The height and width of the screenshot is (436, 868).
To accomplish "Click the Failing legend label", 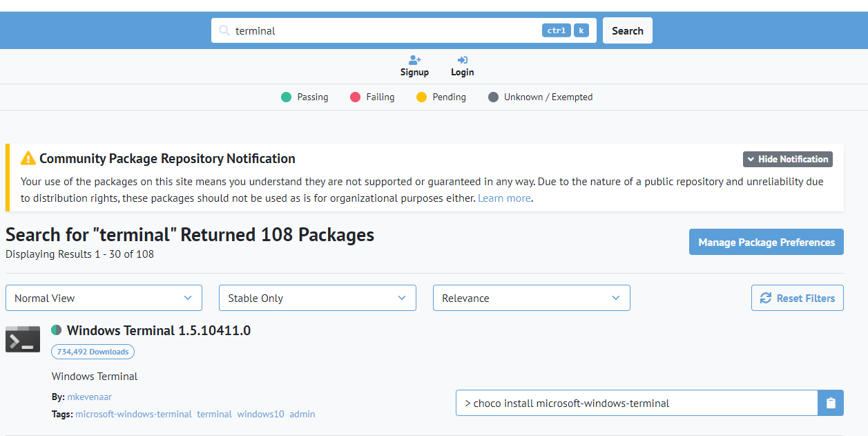I will (x=380, y=97).
